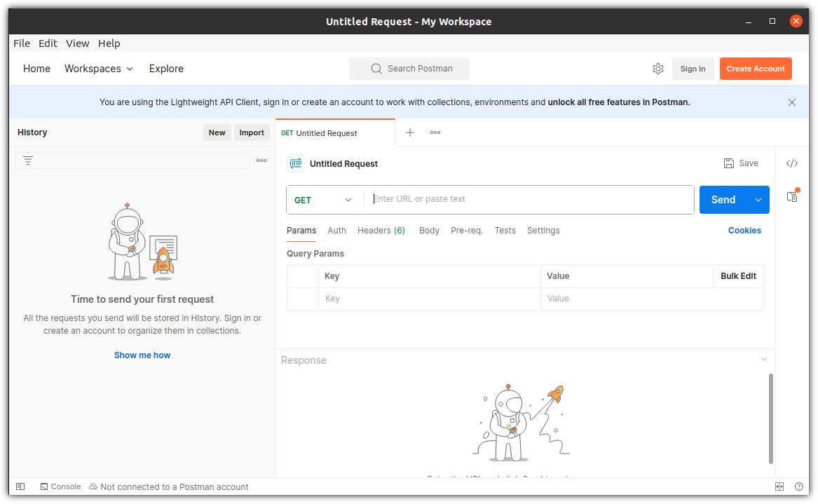This screenshot has width=818, height=504.
Task: Toggle the sidebar icon in status bar
Action: pyautogui.click(x=20, y=486)
